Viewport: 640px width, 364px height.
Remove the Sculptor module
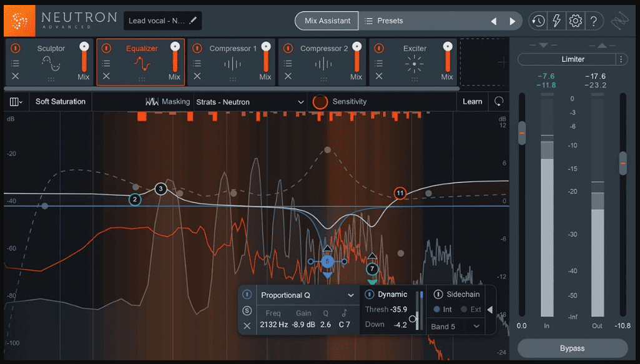15,76
